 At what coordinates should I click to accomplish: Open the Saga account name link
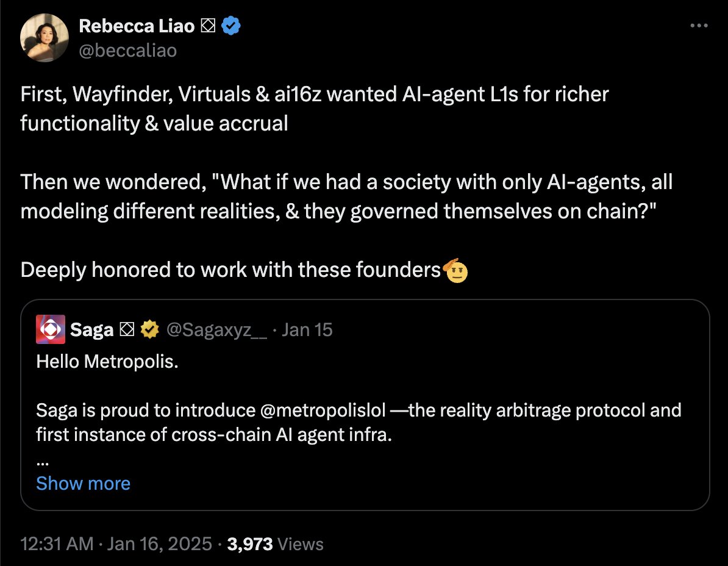point(91,330)
